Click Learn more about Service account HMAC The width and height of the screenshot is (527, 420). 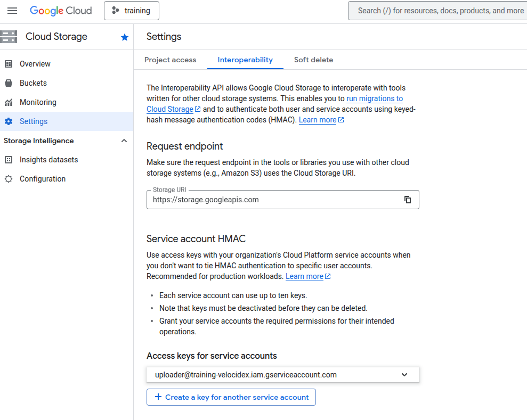pos(305,276)
